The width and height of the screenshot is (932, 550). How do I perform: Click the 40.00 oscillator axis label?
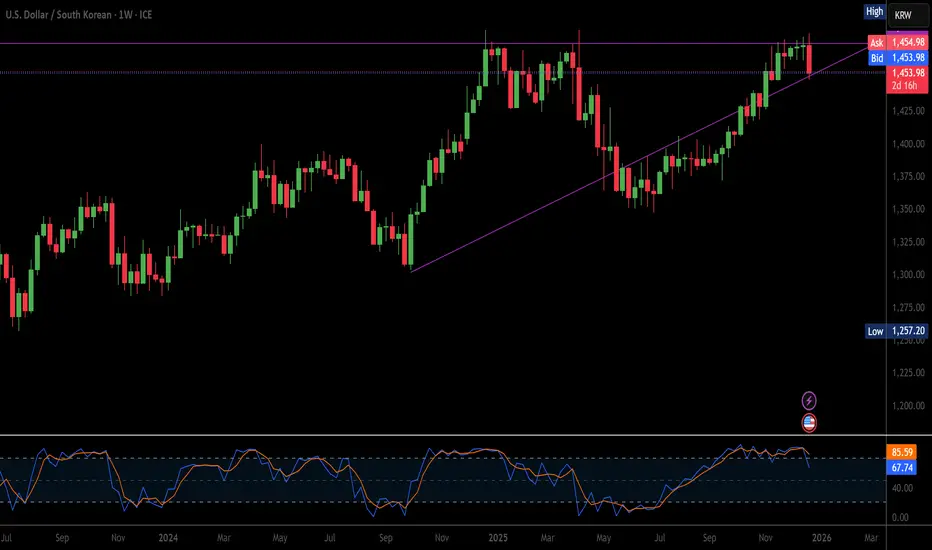pos(902,488)
